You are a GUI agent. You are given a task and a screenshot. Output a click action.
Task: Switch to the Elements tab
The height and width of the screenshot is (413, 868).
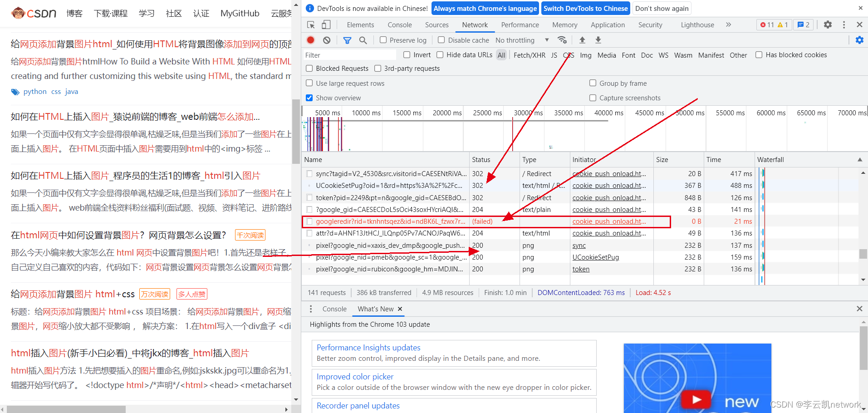pos(360,25)
